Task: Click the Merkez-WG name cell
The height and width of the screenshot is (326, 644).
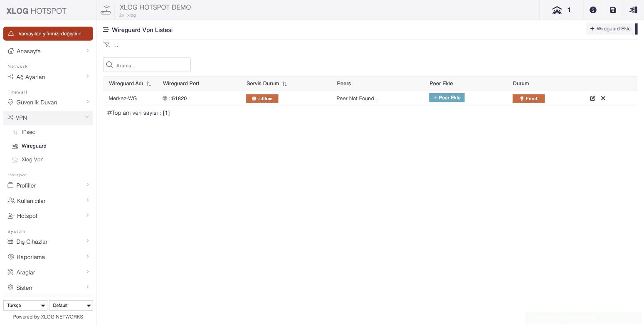Action: [123, 99]
